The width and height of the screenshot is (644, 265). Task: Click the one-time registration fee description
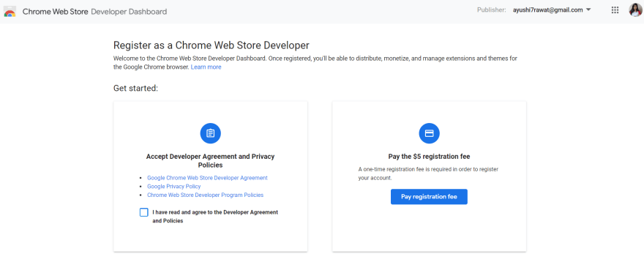(x=428, y=173)
